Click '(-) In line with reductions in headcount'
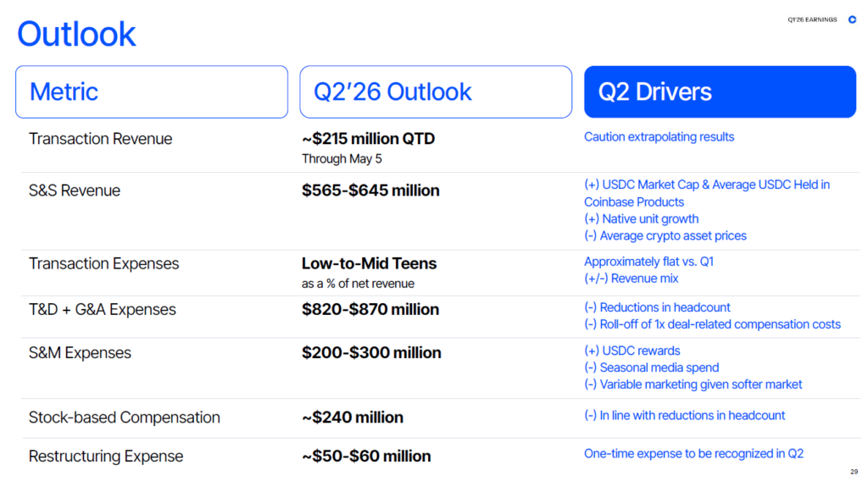 point(685,416)
